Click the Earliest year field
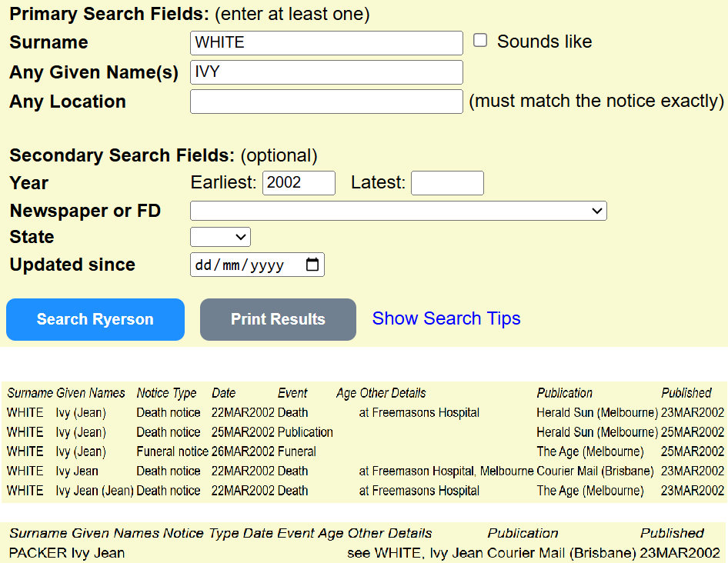Screen dimensions: 728x563 299,183
